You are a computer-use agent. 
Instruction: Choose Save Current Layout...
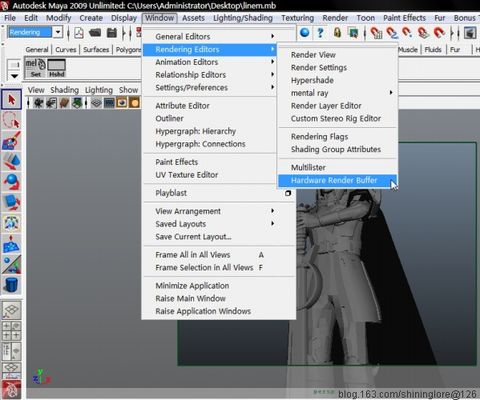tap(219, 237)
